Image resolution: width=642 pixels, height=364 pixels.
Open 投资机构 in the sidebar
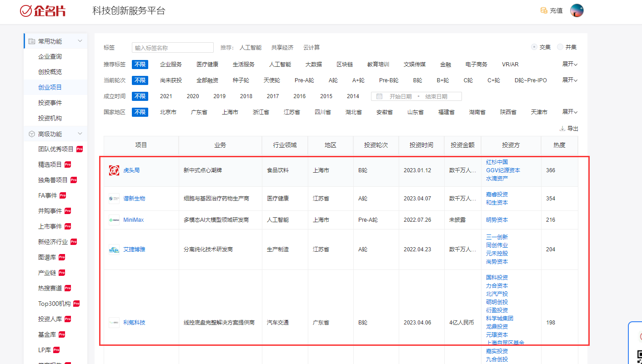tap(50, 119)
